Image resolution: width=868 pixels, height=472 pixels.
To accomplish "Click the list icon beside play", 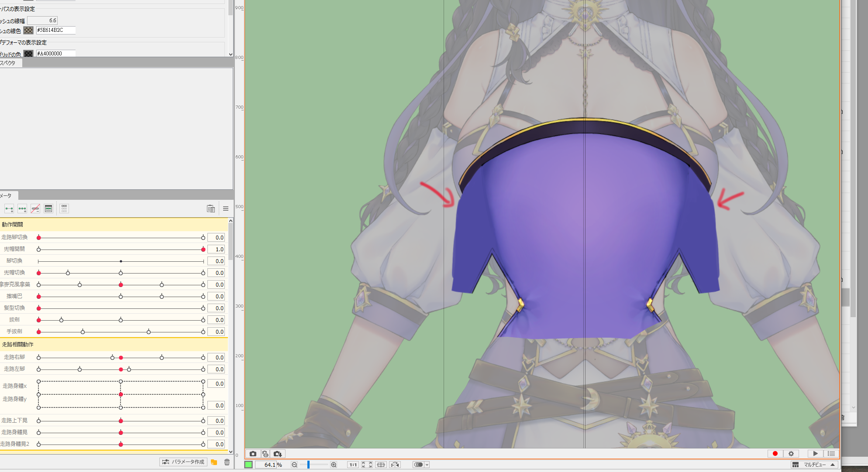I will [x=831, y=454].
